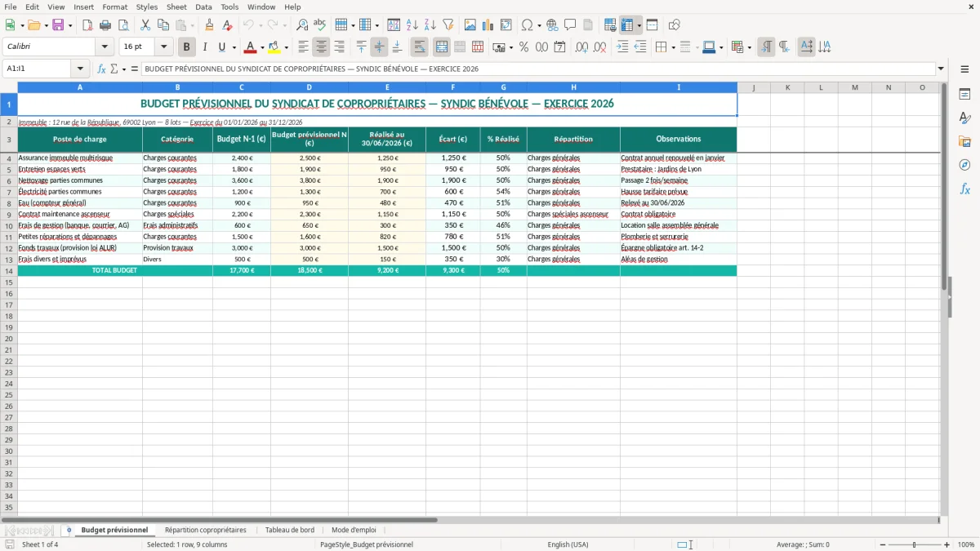Click the Copy icon

coord(163,25)
